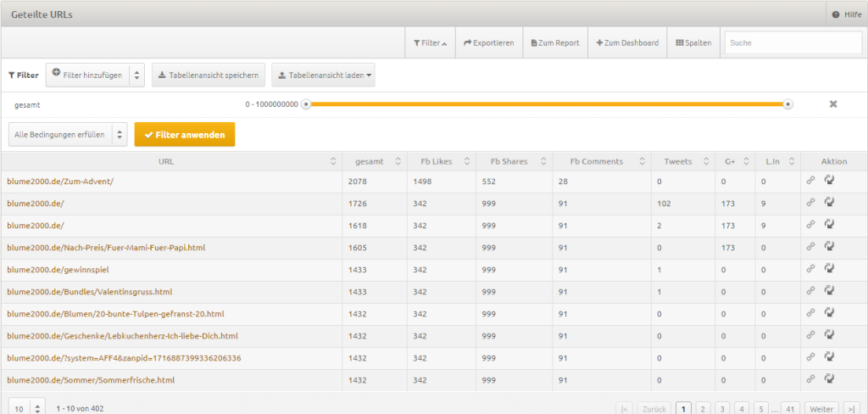Open link icon for Valentinsgruss row
The height and width of the screenshot is (414, 868).
810,290
